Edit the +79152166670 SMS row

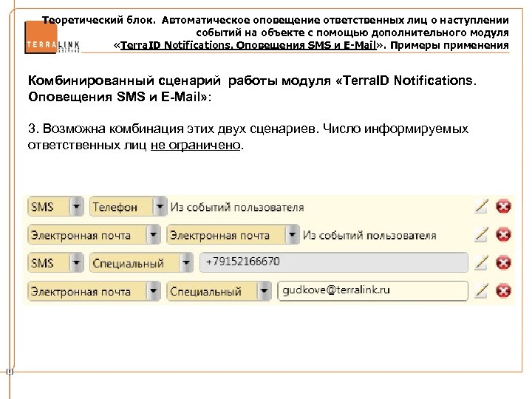[x=482, y=262]
